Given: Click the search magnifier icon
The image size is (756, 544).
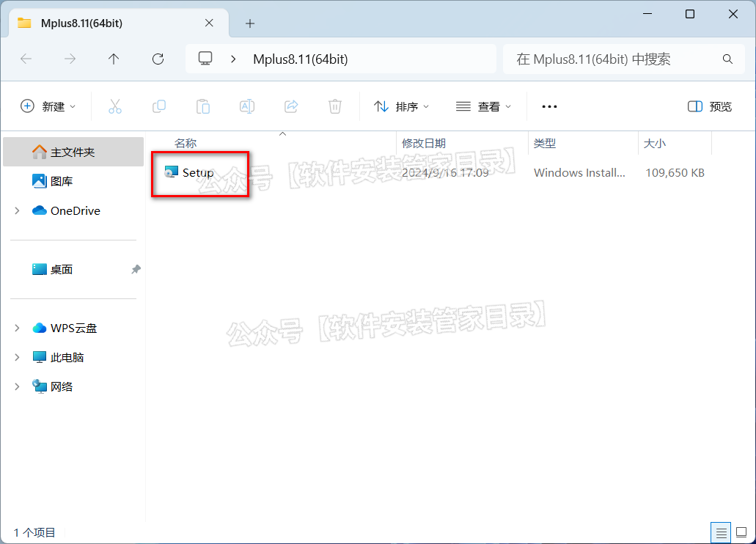Looking at the screenshot, I should point(727,59).
